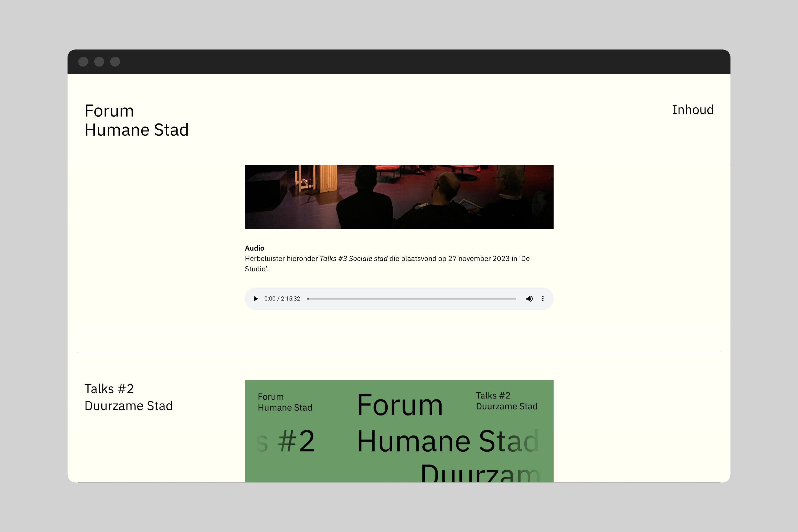This screenshot has width=798, height=532.
Task: Click the first grey dot in the title bar
Action: pos(83,62)
